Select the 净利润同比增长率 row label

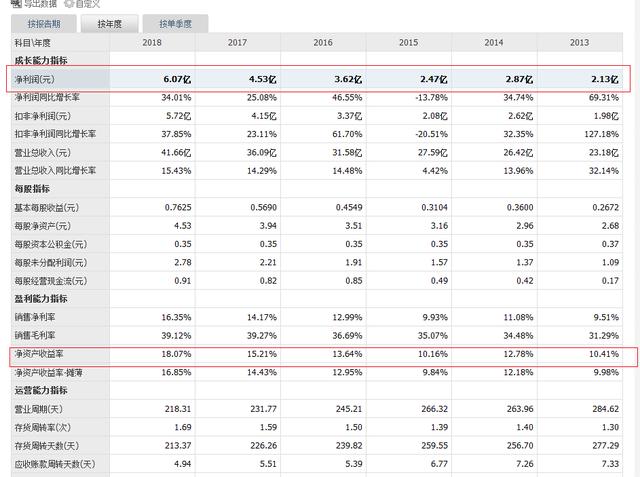(47, 98)
